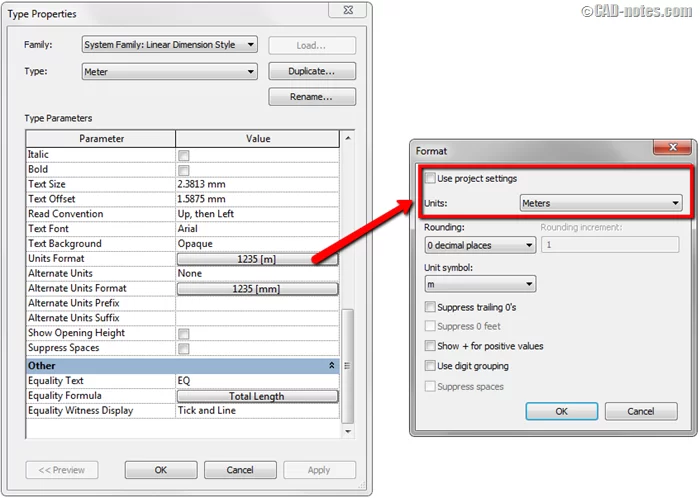Enable the Bold checkbox
The width and height of the screenshot is (700, 498).
click(x=183, y=170)
